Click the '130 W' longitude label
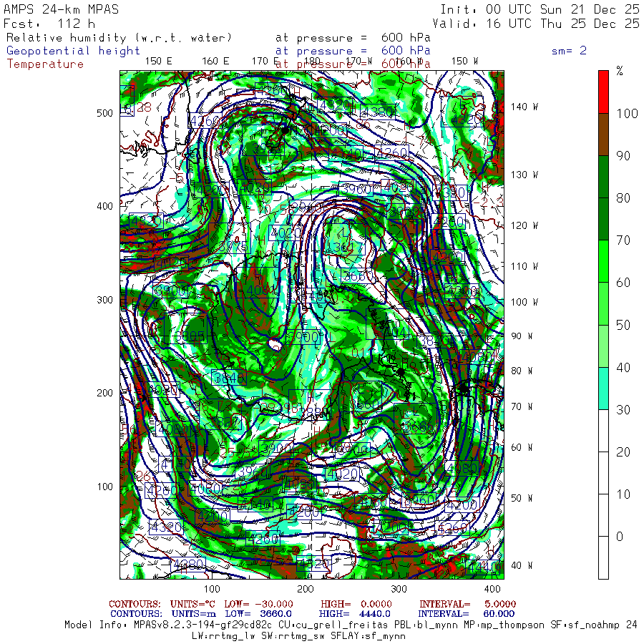The width and height of the screenshot is (644, 644). coord(525,175)
